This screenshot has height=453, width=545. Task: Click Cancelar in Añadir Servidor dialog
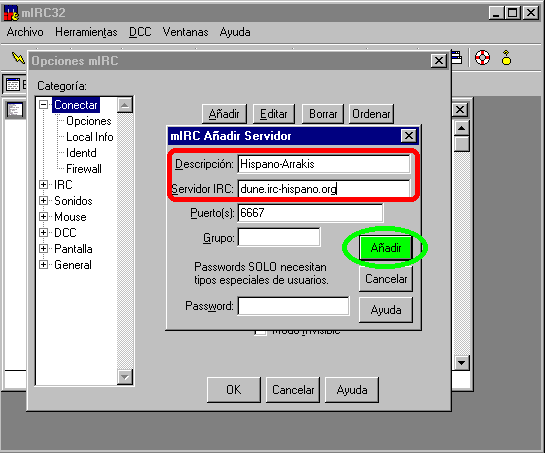386,279
